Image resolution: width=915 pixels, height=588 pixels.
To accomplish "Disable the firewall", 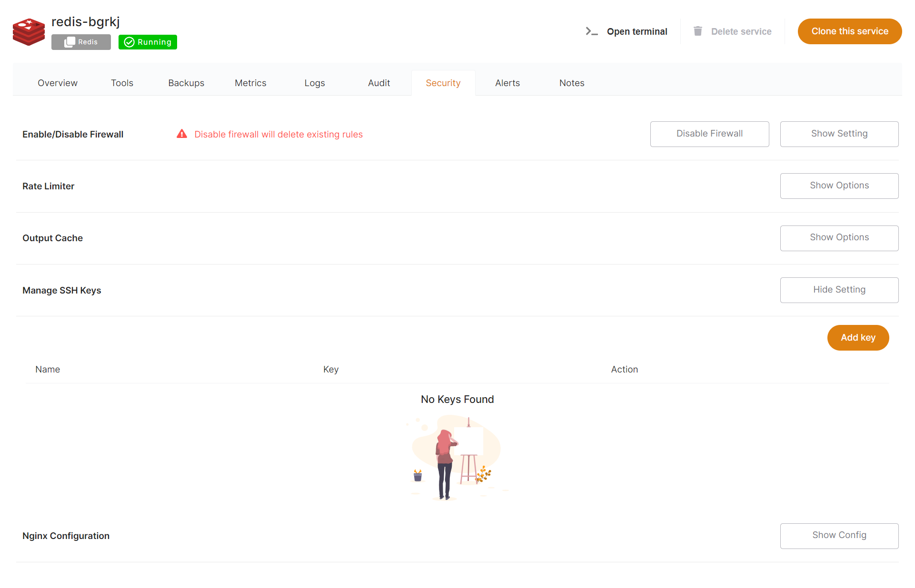I will tap(709, 134).
